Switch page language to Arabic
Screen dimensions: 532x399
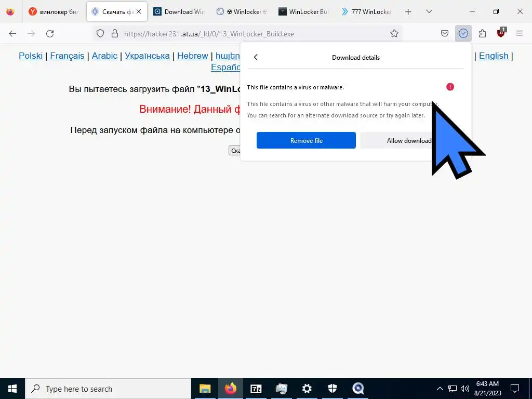click(104, 56)
